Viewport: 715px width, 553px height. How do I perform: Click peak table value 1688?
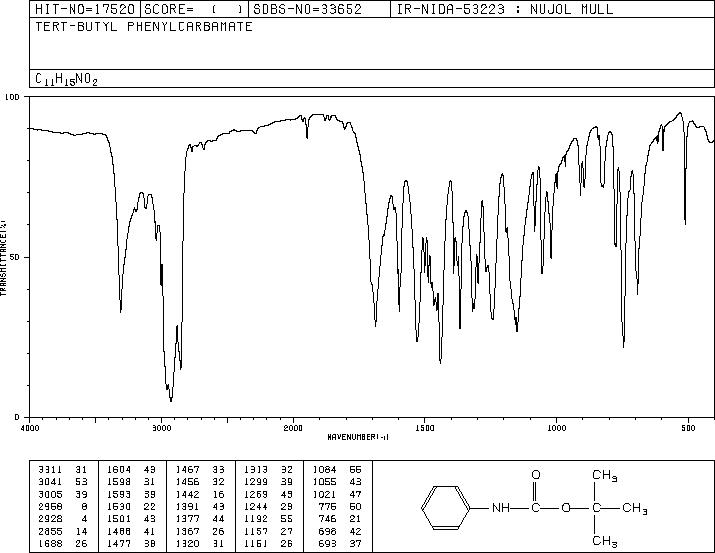(50, 543)
